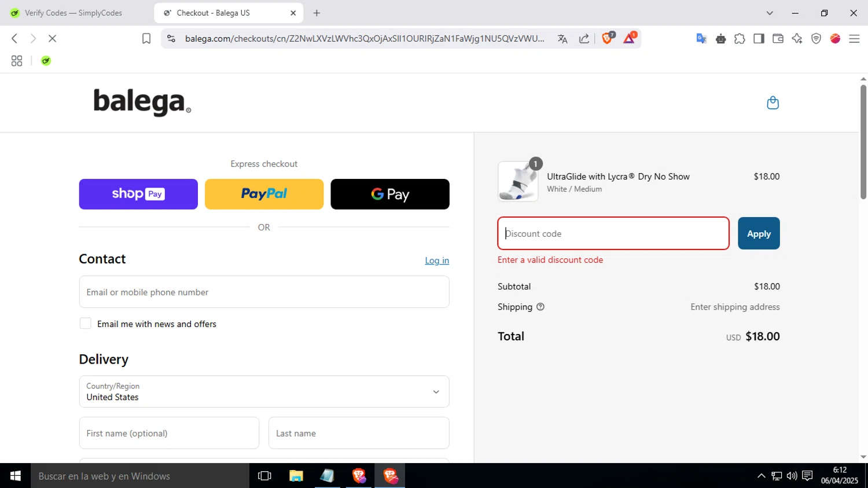Open the network icon in system tray
Viewport: 868px width, 488px height.
pyautogui.click(x=777, y=476)
